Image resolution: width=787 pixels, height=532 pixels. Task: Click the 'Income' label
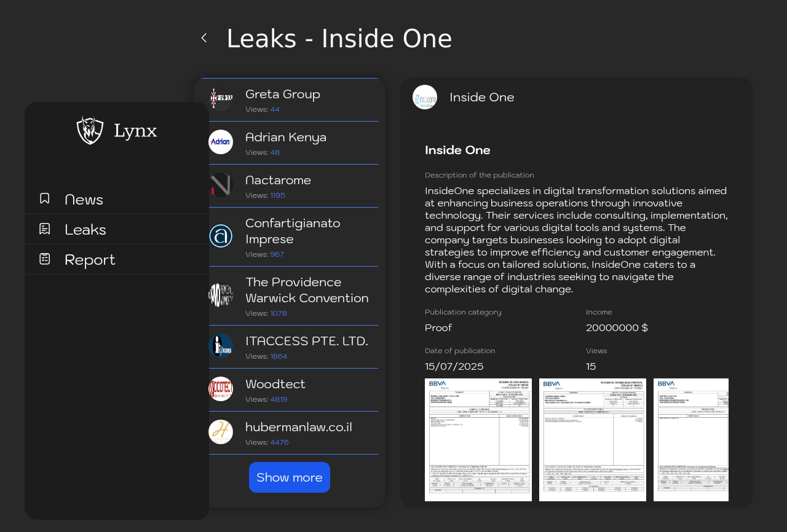599,312
